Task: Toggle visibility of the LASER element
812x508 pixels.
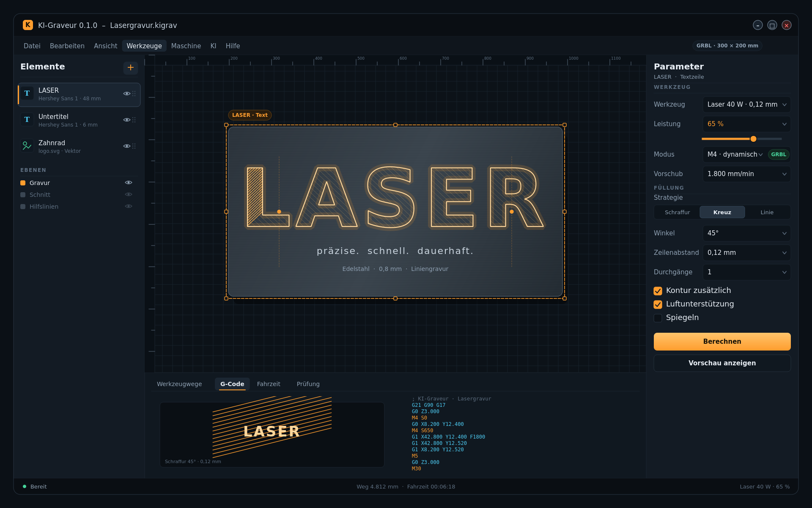Action: click(126, 94)
